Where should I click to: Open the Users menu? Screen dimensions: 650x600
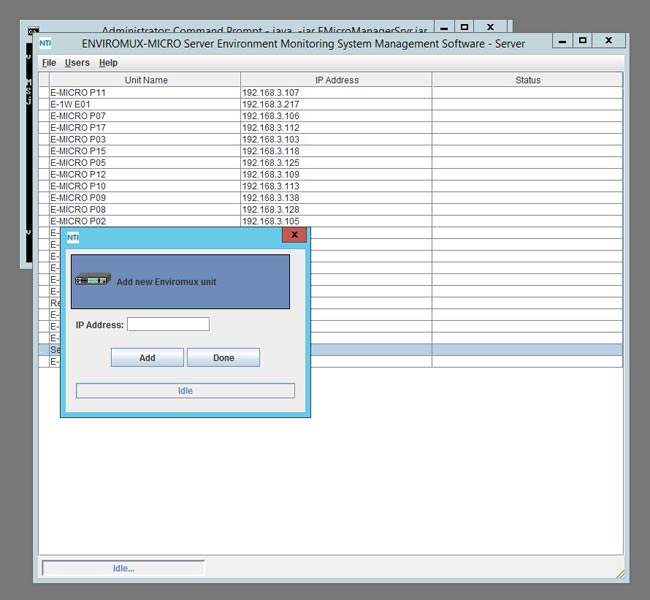coord(77,63)
